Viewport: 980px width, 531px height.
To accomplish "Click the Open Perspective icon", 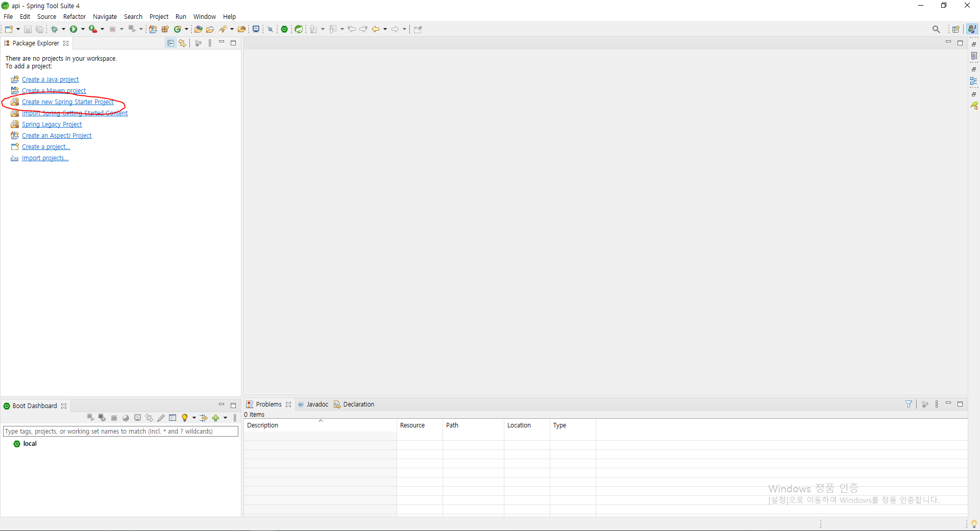I will point(956,29).
